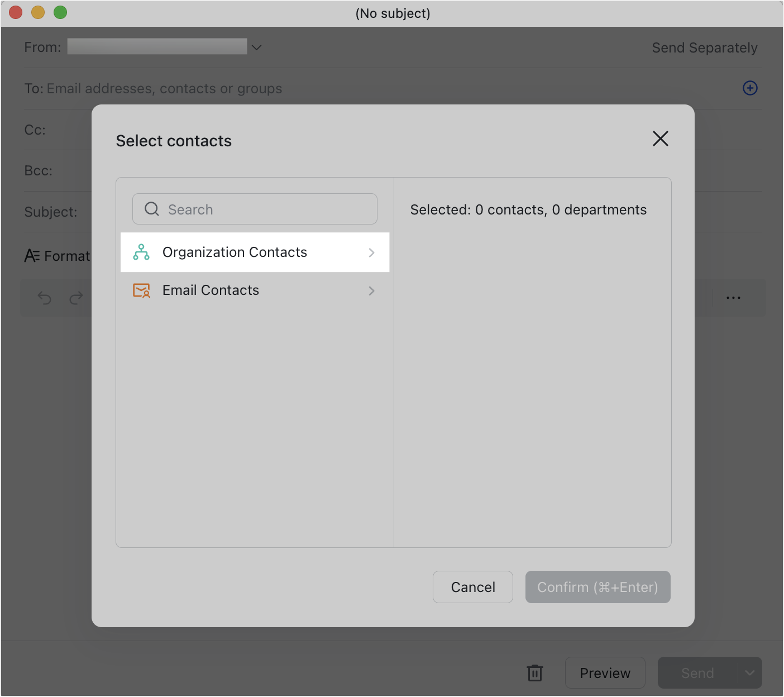Select the Organization Contacts org-chart icon
This screenshot has width=784, height=697.
[141, 252]
